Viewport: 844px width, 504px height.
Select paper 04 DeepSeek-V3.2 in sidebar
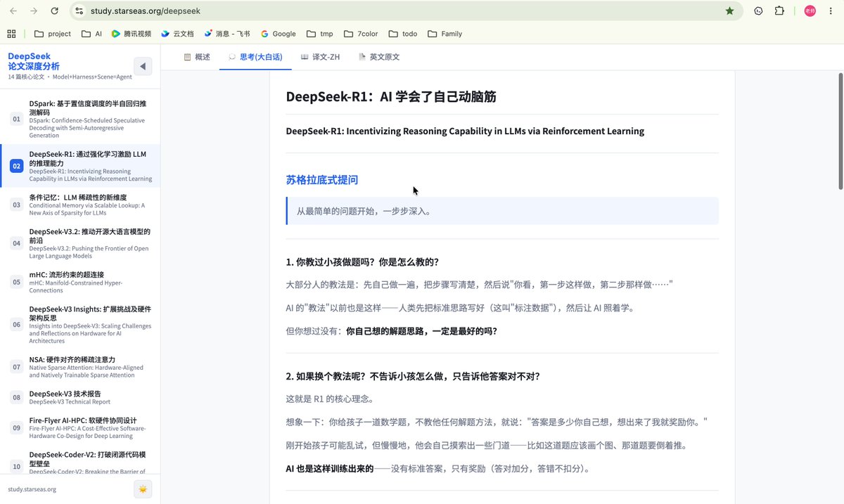coord(80,243)
